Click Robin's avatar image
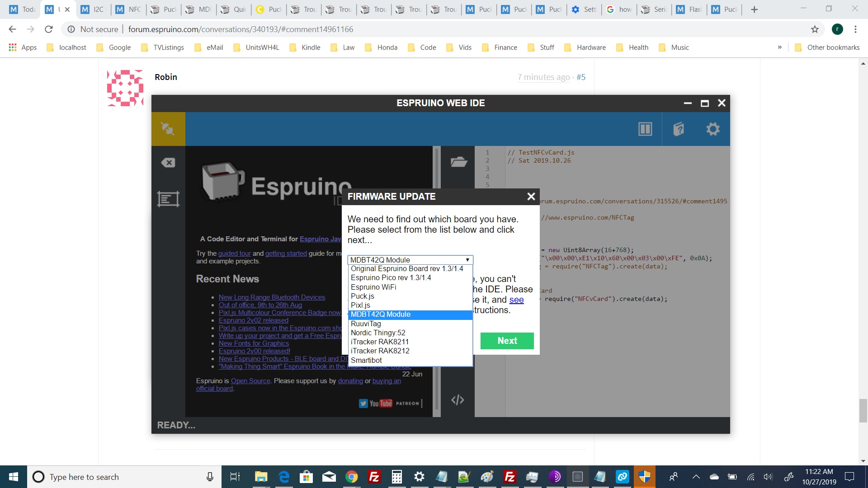Screen dimensions: 868x488 [x=125, y=88]
